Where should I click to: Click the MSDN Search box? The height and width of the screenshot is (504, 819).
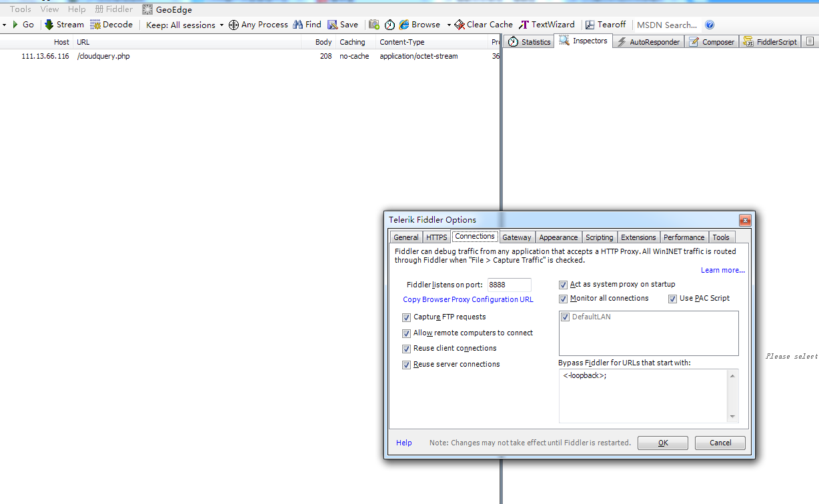(x=667, y=25)
